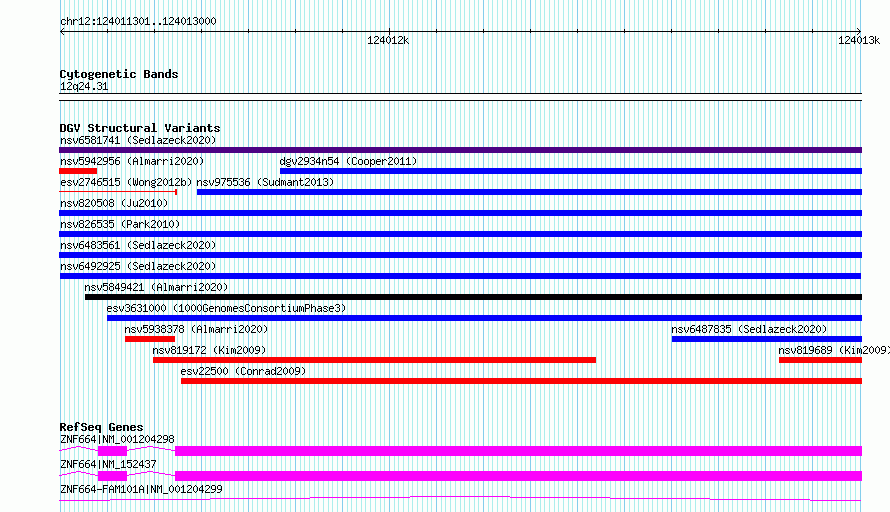This screenshot has height=512, width=890.
Task: Select the blue nsv6487835 bar
Action: 767,339
